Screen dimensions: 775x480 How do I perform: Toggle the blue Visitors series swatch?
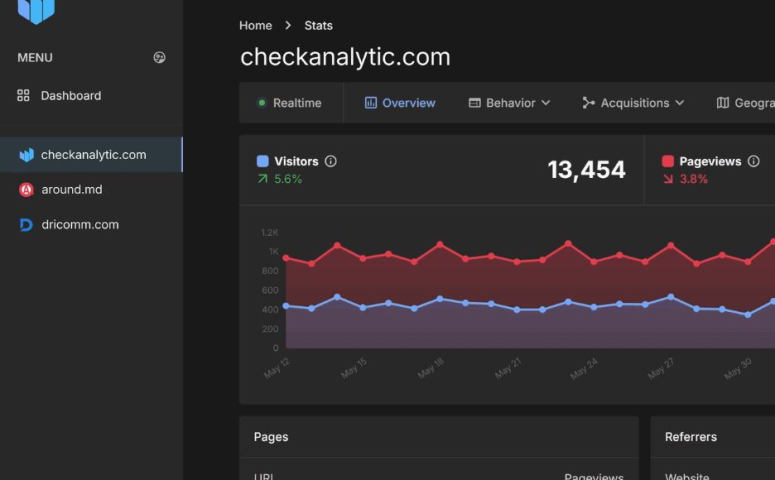click(x=263, y=161)
